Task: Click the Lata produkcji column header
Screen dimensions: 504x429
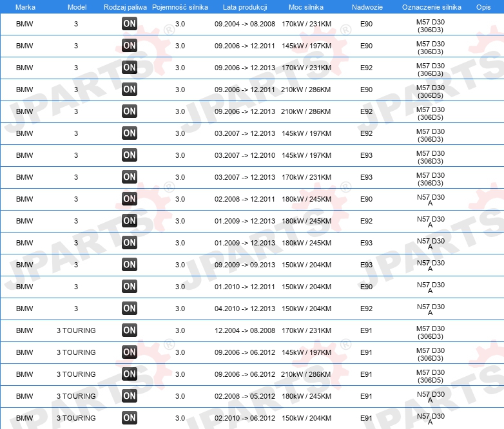Action: pyautogui.click(x=245, y=7)
